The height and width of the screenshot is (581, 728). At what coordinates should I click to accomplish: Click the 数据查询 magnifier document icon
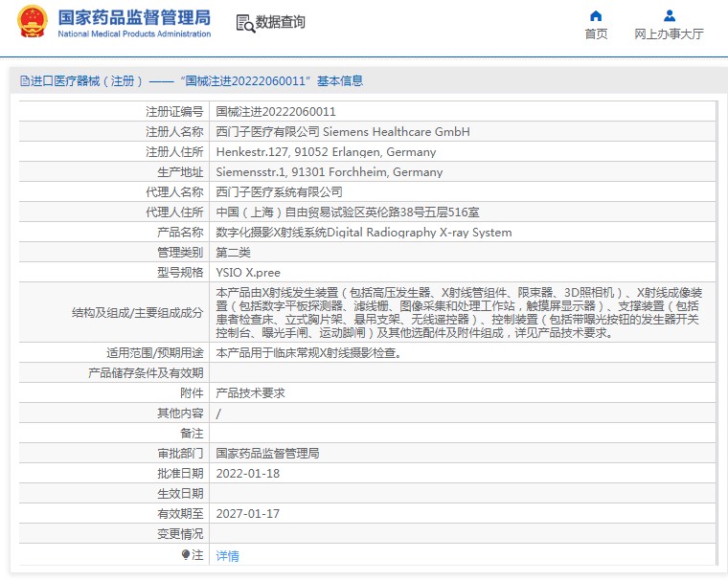[243, 22]
